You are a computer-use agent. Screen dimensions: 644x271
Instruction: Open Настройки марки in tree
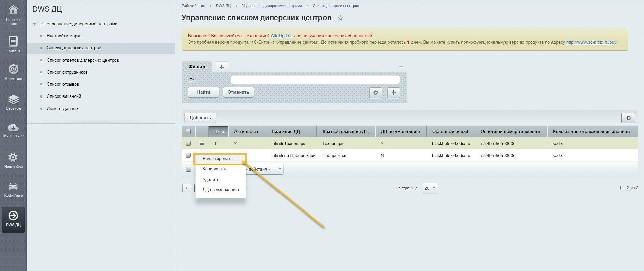64,36
